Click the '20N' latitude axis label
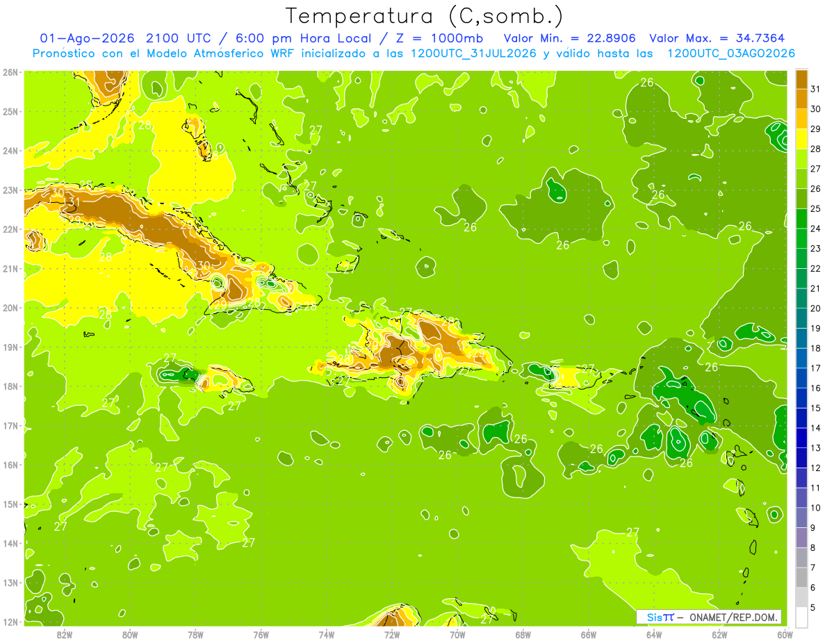The height and width of the screenshot is (644, 834). pos(10,308)
